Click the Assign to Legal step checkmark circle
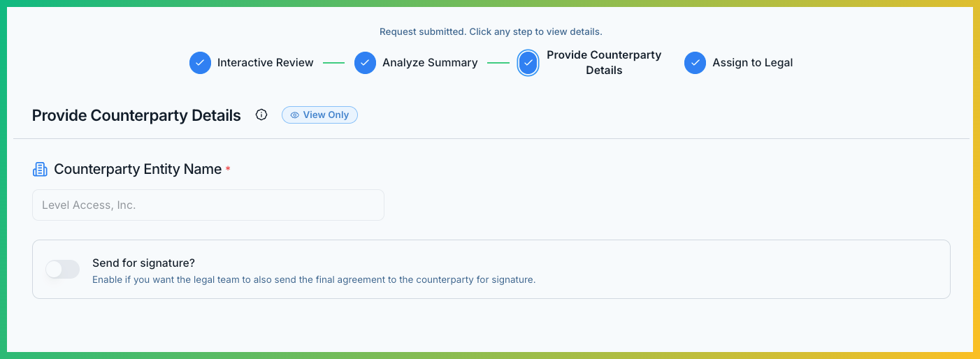This screenshot has height=359, width=980. point(695,63)
